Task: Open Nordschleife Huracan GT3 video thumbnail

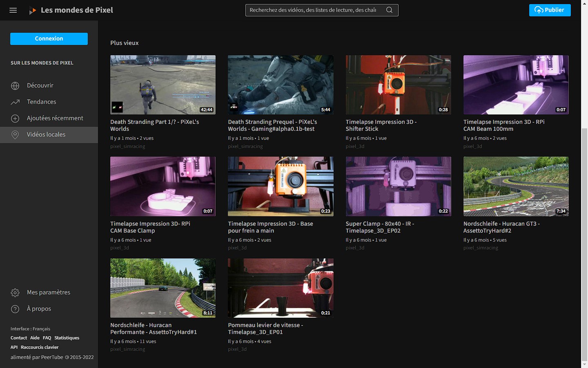Action: (x=516, y=186)
